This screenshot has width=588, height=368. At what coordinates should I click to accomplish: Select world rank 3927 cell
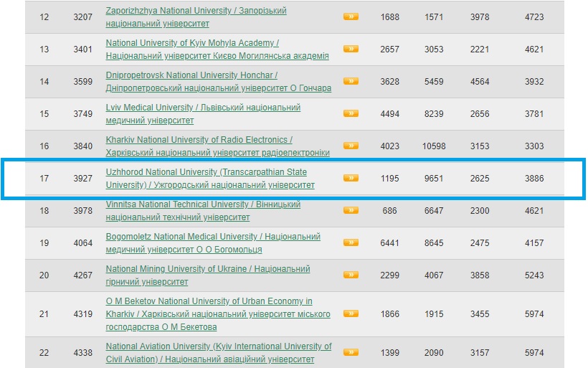[x=83, y=179]
